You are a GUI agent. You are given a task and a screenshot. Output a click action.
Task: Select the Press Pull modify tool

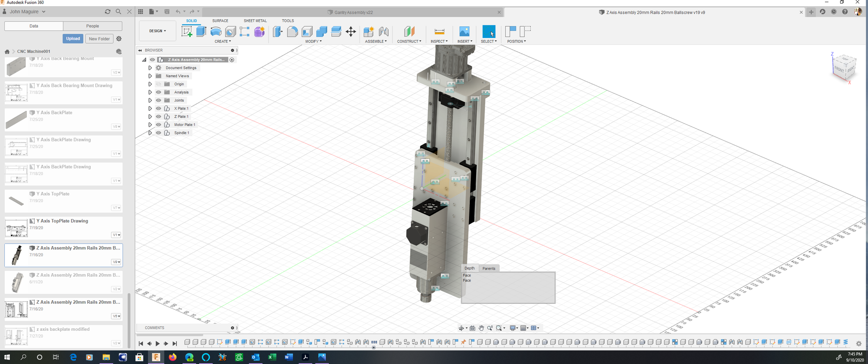tap(277, 32)
